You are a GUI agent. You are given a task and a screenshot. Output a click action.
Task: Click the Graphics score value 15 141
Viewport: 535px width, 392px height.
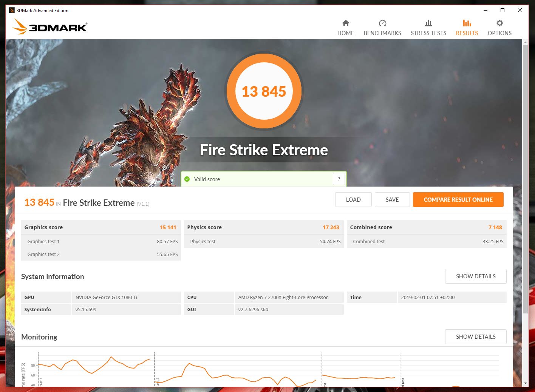pyautogui.click(x=168, y=227)
